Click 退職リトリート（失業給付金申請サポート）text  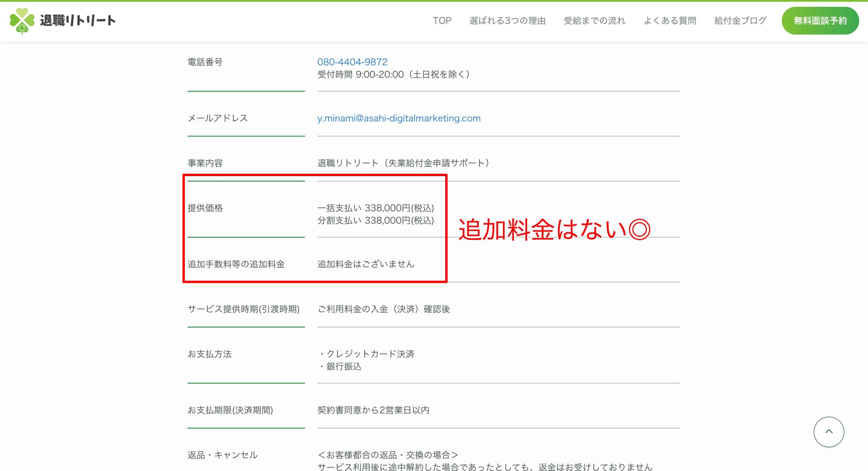coord(403,163)
